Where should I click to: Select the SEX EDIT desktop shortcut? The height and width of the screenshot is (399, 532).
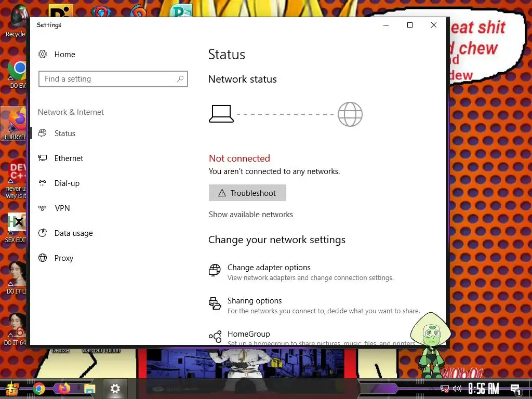[x=15, y=228]
